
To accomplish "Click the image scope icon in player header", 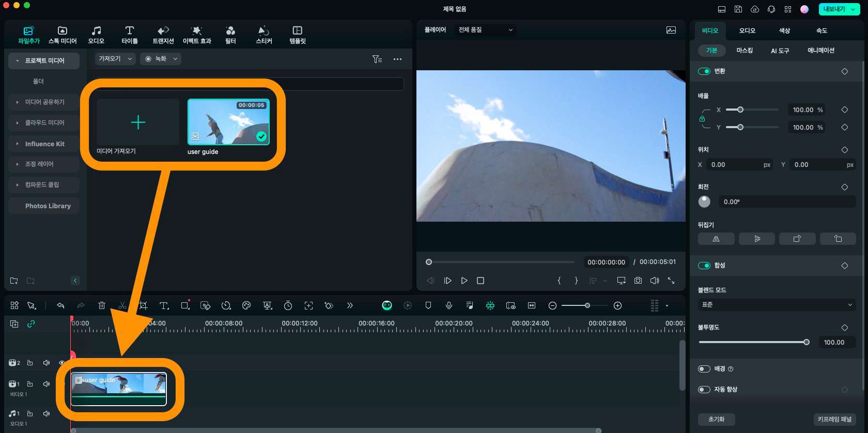I will pyautogui.click(x=671, y=30).
